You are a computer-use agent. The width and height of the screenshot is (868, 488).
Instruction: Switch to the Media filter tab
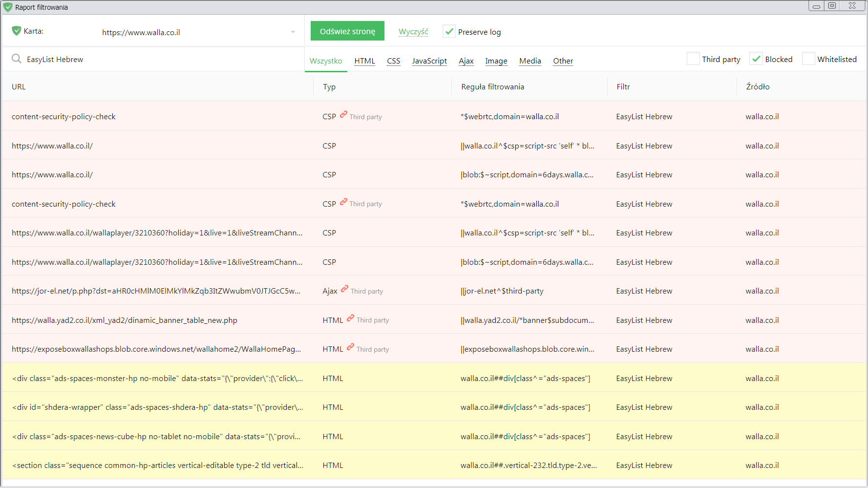pyautogui.click(x=530, y=61)
